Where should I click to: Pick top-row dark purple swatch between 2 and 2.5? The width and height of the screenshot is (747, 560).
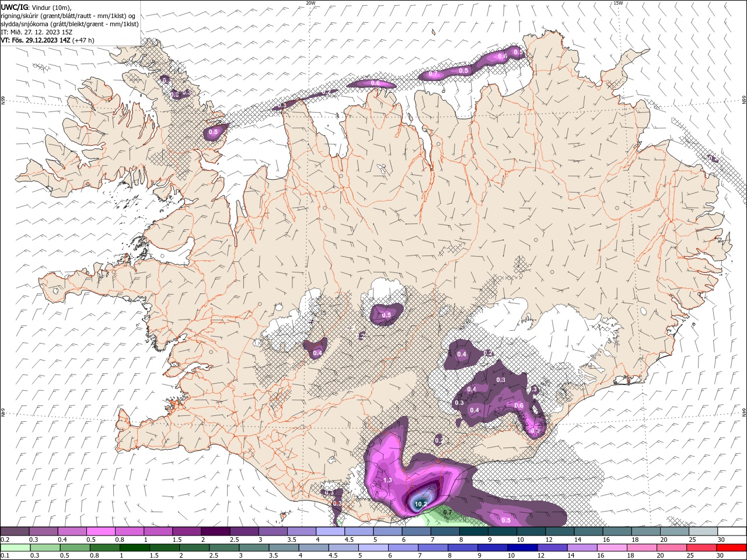pos(215,531)
